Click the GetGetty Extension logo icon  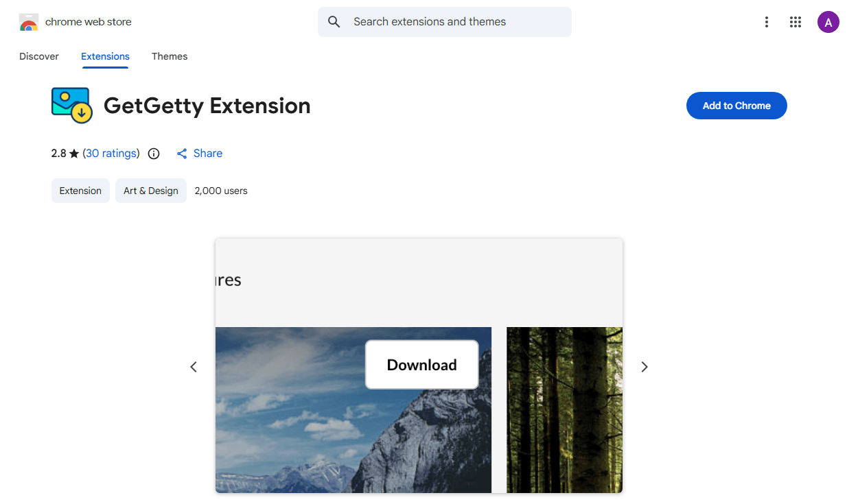[72, 105]
